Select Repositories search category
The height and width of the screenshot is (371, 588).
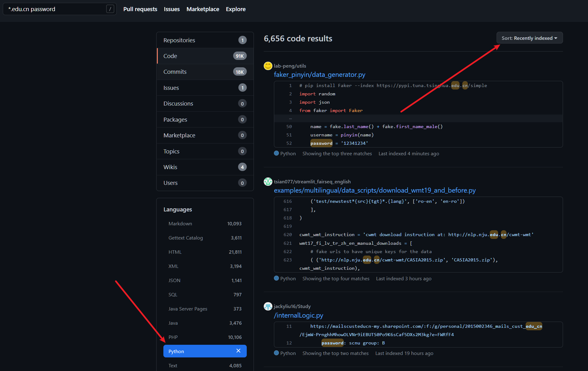pos(205,40)
